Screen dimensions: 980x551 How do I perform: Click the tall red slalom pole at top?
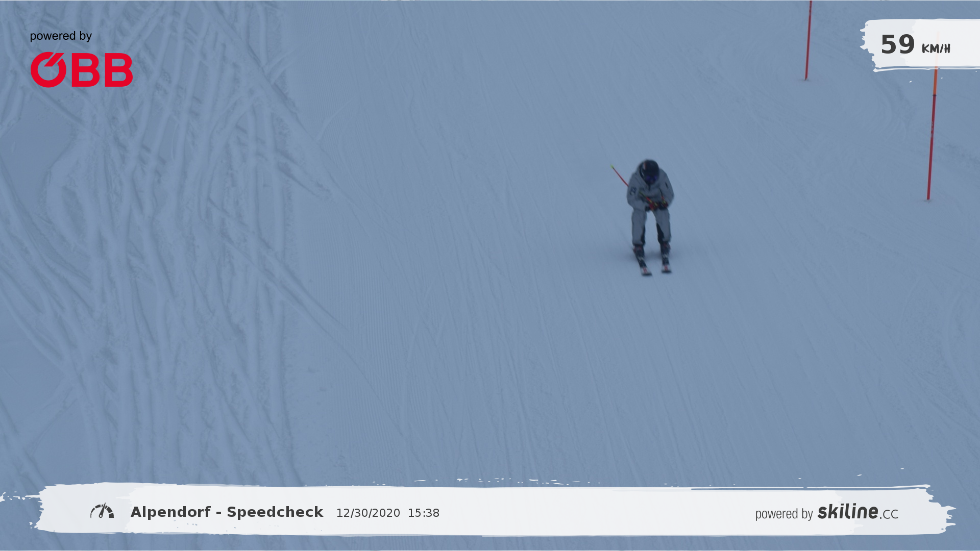(x=808, y=41)
